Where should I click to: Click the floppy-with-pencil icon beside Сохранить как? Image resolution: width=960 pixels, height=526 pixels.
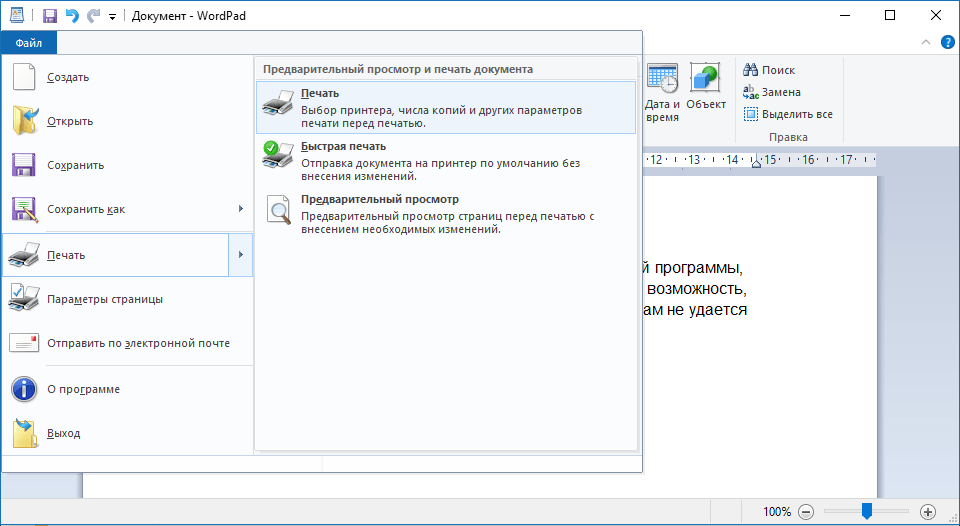coord(25,209)
